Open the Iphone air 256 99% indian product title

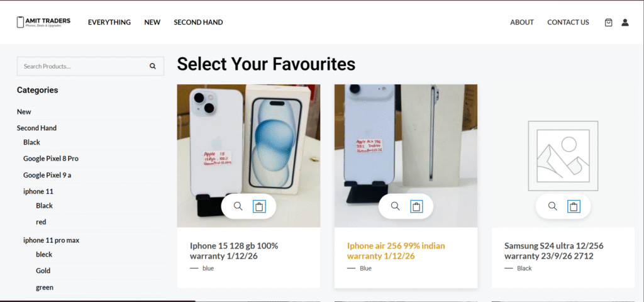point(396,251)
